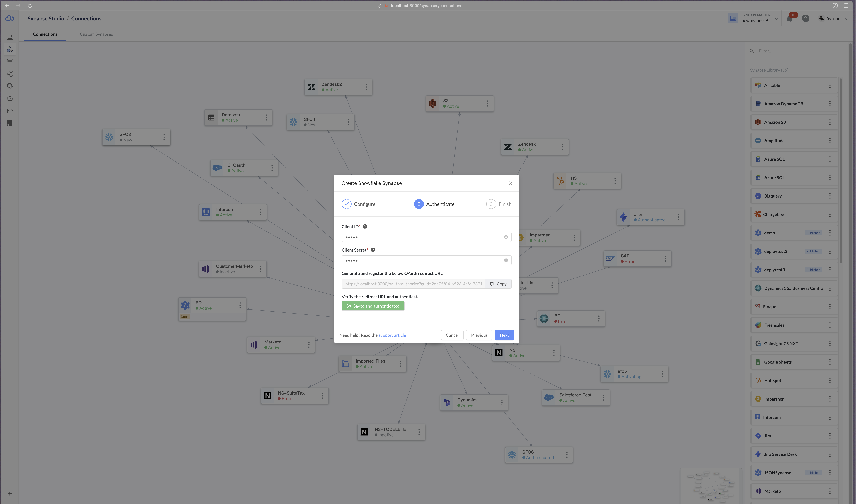Select the Imported Files node icon
The image size is (856, 504).
[345, 364]
